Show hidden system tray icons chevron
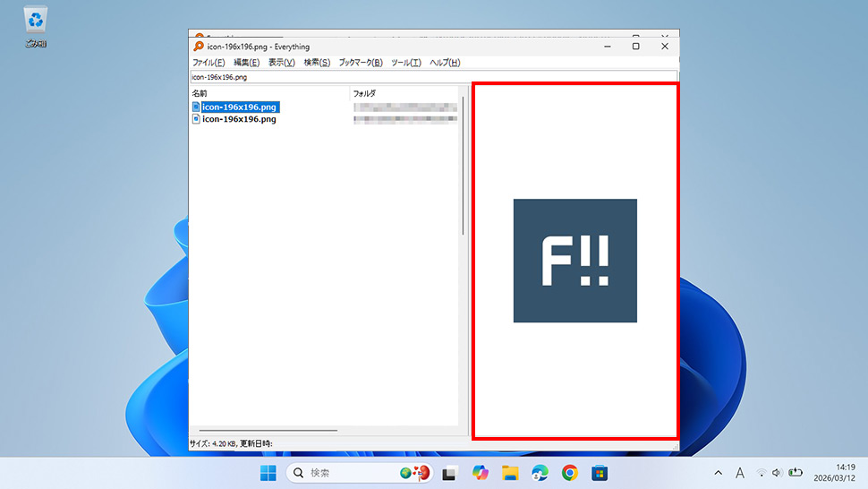This screenshot has width=868, height=489. 718,473
